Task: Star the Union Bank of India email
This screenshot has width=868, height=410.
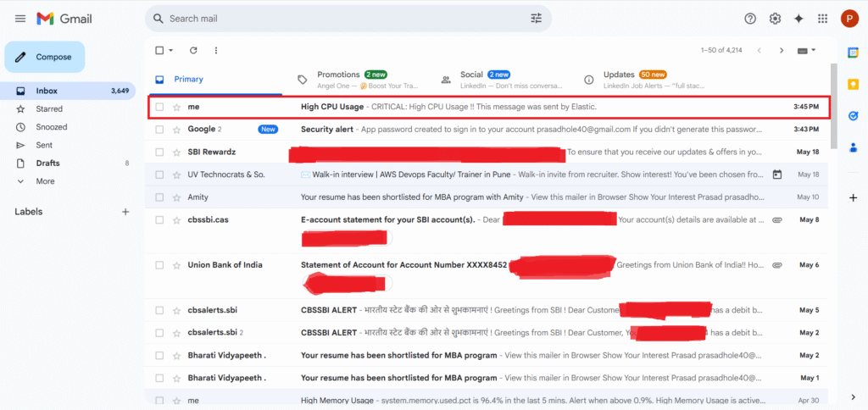Action: pyautogui.click(x=176, y=265)
